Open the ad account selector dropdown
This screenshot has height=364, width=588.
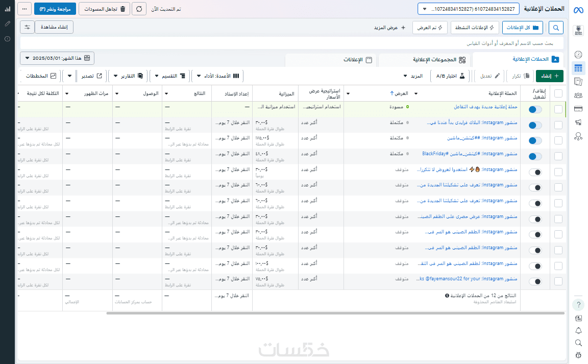[x=469, y=9]
